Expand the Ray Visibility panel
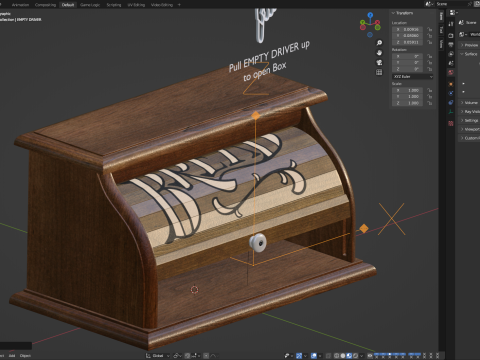The height and width of the screenshot is (360, 480). [469, 111]
